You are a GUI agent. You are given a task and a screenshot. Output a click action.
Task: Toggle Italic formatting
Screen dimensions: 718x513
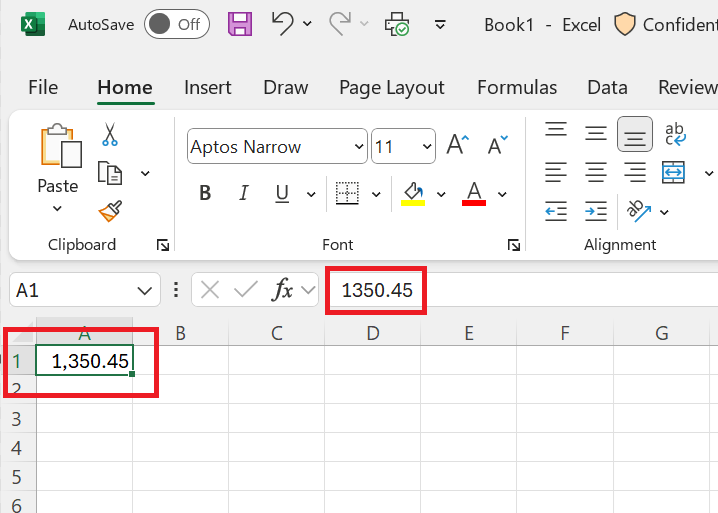point(244,193)
